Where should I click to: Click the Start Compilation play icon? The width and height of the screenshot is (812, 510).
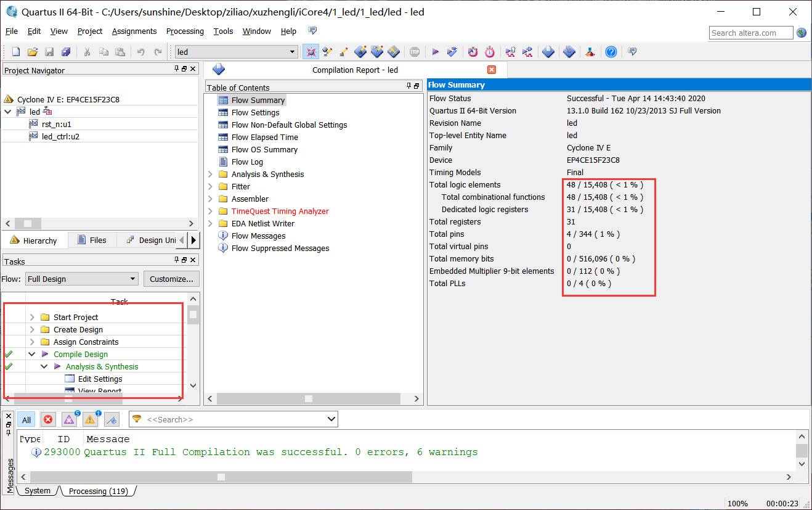[x=435, y=52]
